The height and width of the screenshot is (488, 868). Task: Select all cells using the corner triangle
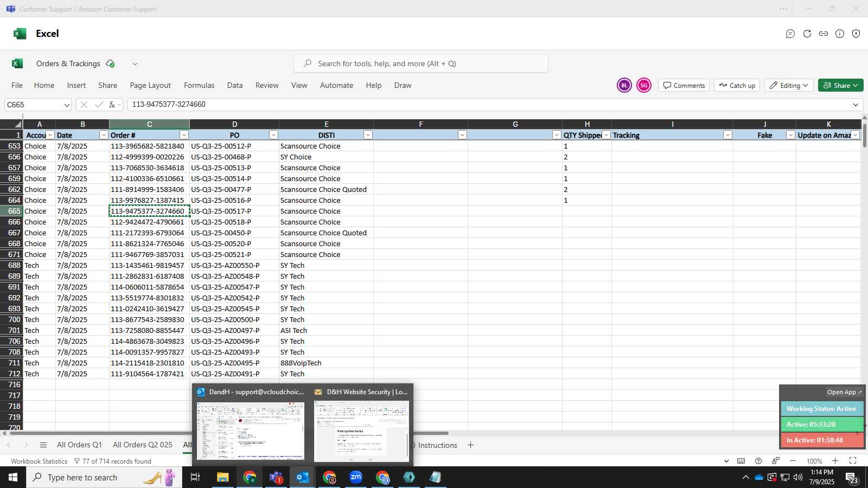17,124
